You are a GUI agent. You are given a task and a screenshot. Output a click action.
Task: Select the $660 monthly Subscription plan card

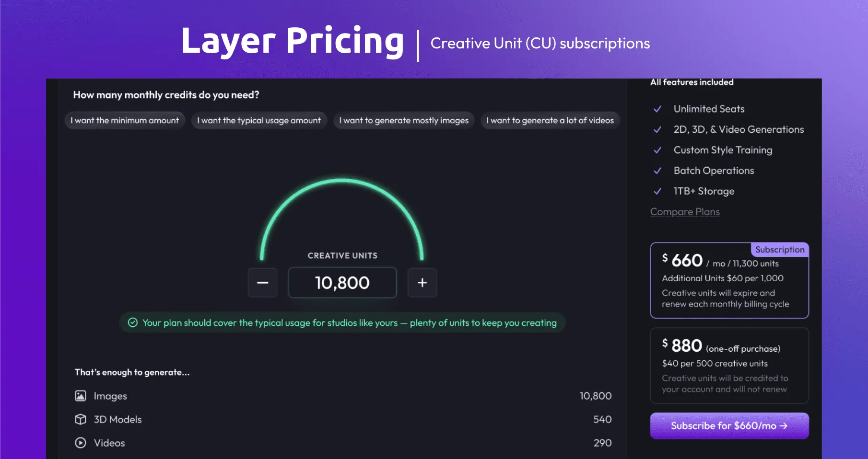[729, 280]
